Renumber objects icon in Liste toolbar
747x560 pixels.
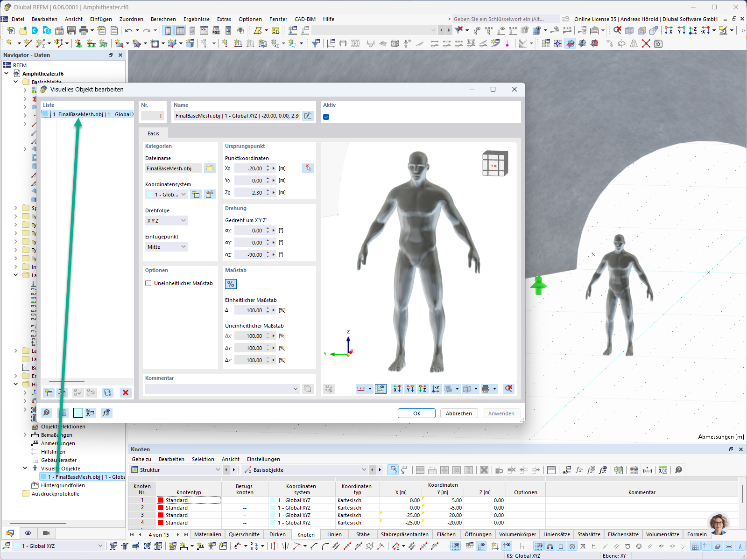pos(107,392)
